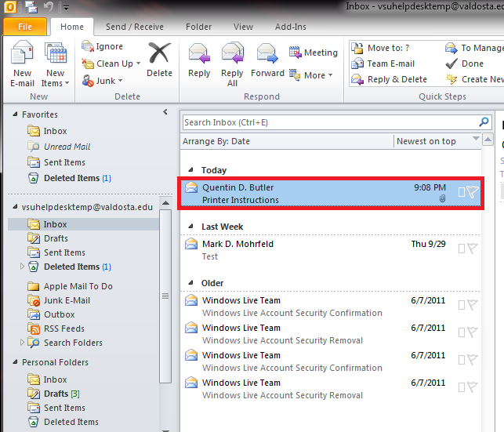This screenshot has height=432, width=504.
Task: Click category box on Quentin D. Butler message
Action: coord(462,192)
